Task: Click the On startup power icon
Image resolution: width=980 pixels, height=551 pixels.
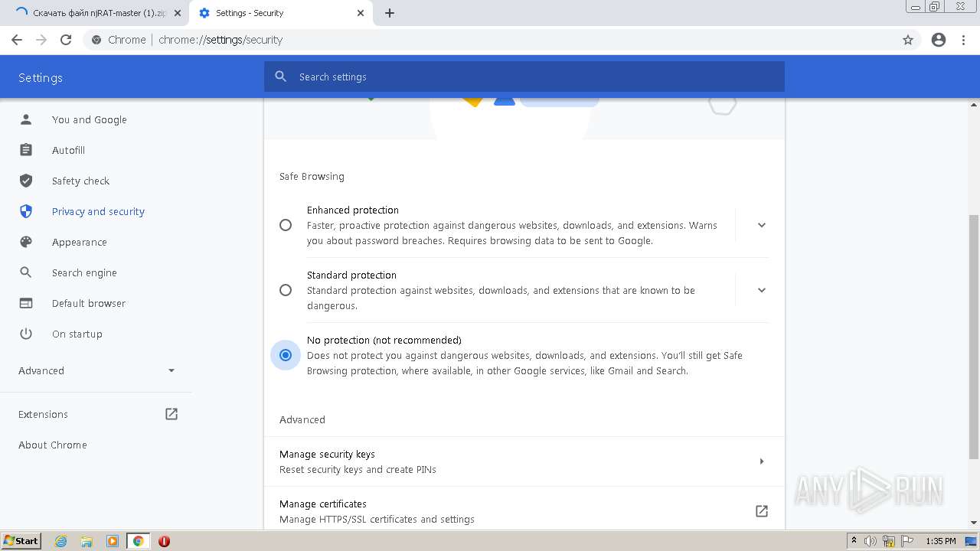Action: [x=26, y=334]
